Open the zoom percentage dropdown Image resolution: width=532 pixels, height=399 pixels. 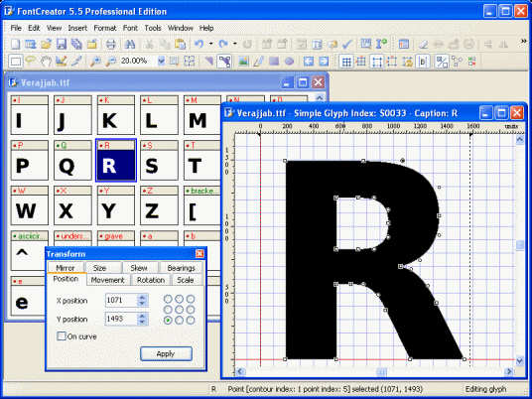(161, 62)
